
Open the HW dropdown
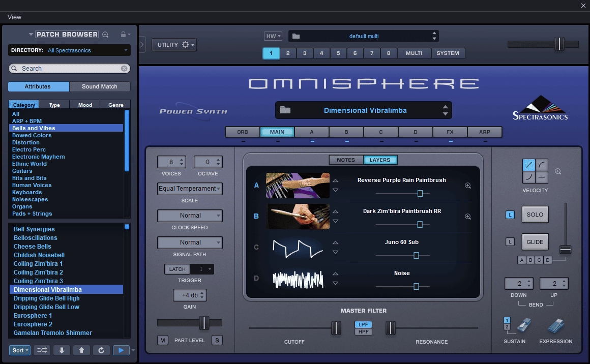point(273,36)
